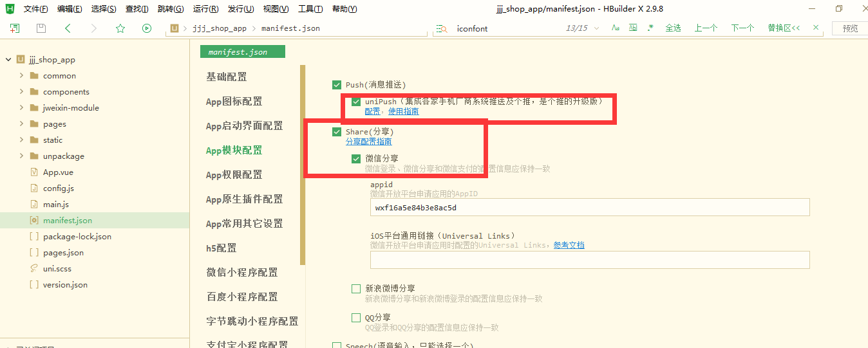Screen dimensions: 868x348
Task: Click project icon in breadcrumb bar
Action: pyautogui.click(x=174, y=28)
